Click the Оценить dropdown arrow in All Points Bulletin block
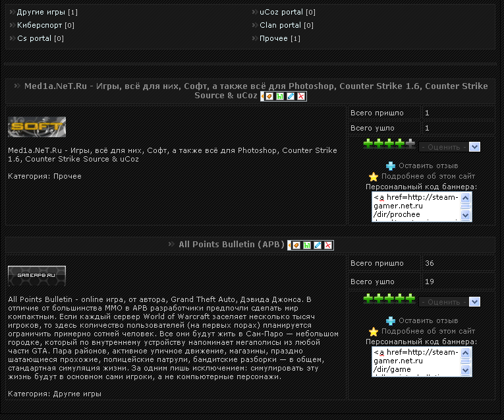The image size is (504, 420). point(475,302)
